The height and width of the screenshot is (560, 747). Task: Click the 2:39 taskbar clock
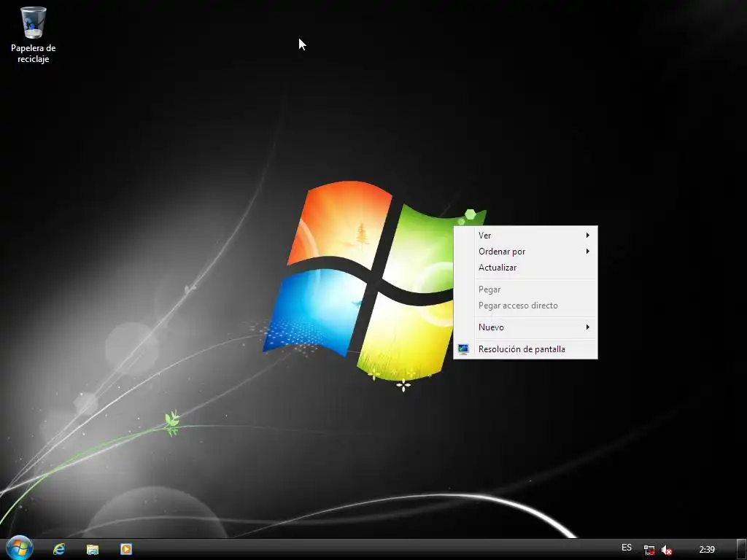tap(707, 550)
